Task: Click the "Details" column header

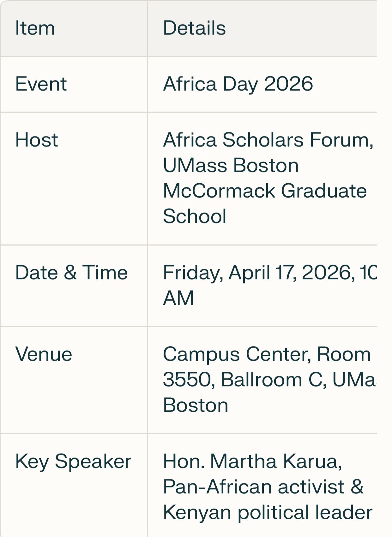Action: pos(194,28)
